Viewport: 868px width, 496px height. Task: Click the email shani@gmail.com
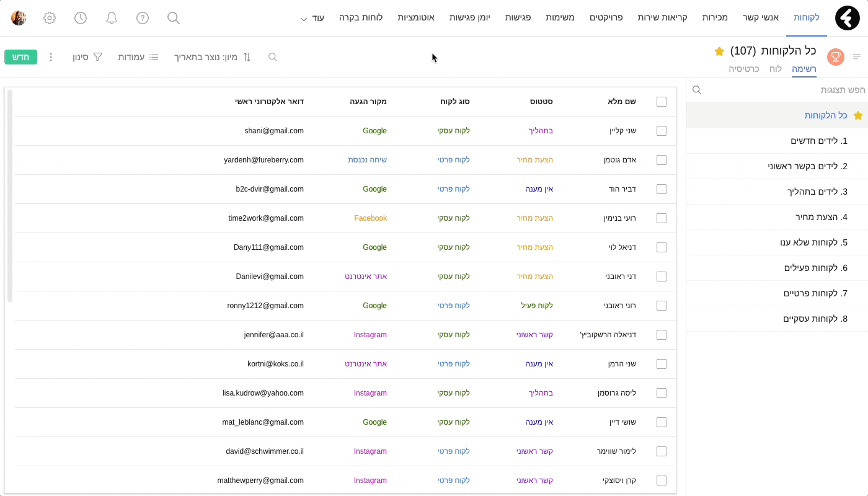pyautogui.click(x=274, y=131)
